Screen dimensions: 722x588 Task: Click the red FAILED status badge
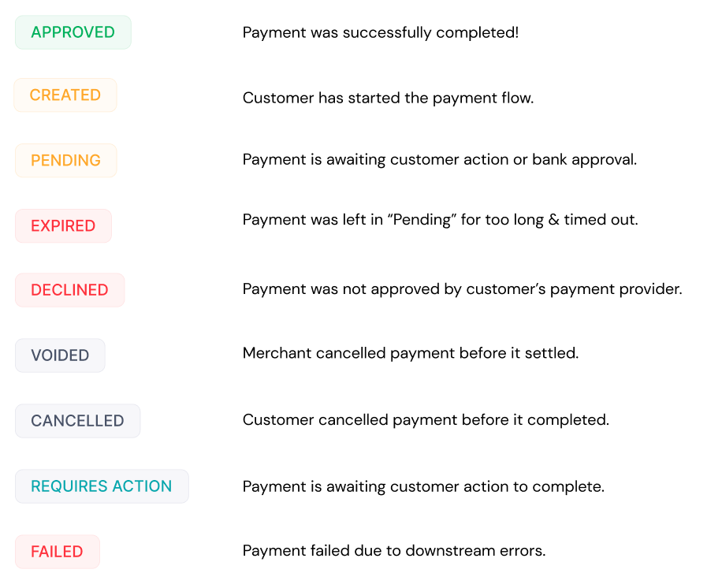(x=57, y=552)
